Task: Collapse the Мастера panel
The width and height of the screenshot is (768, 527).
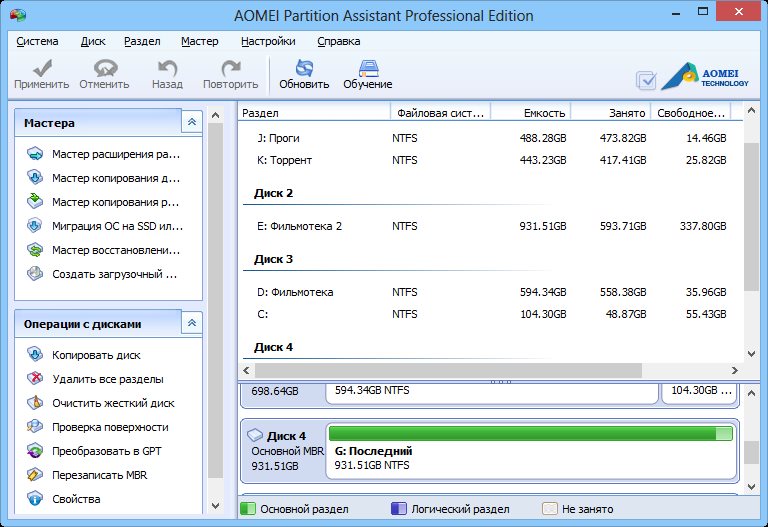Action: (192, 122)
